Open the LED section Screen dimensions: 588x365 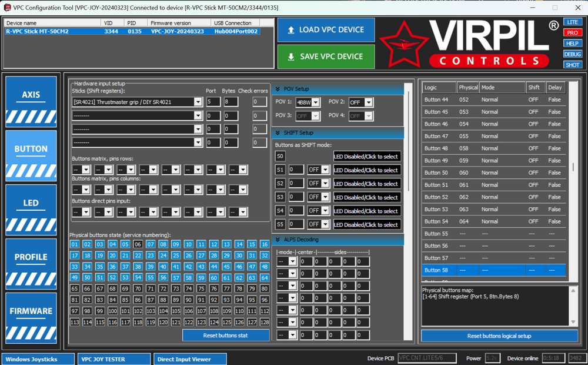(31, 210)
